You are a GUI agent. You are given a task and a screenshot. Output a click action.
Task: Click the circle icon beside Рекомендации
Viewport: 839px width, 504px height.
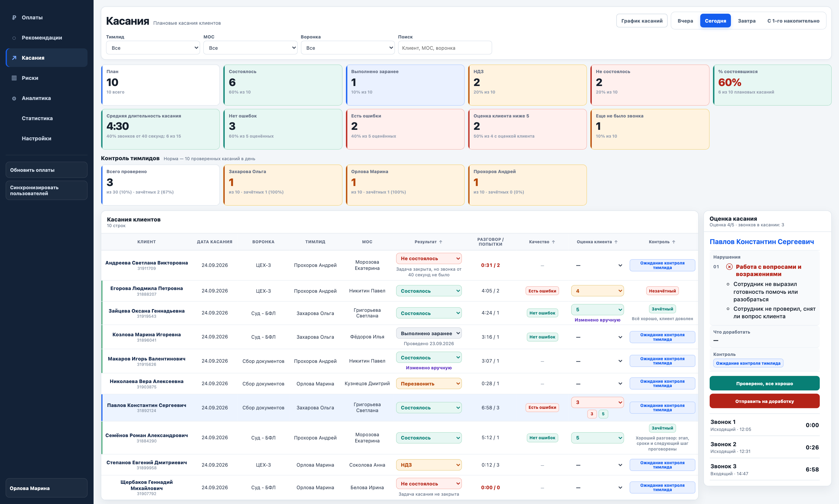tap(14, 38)
